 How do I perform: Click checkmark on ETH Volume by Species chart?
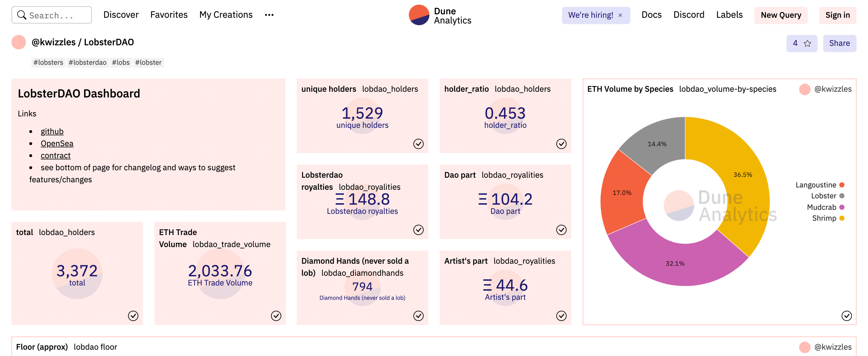click(846, 316)
